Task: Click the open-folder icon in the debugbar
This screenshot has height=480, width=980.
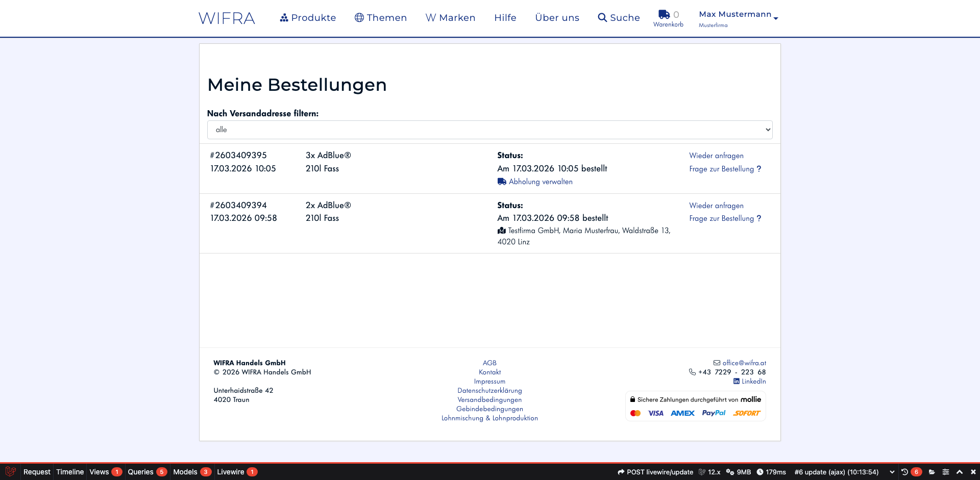Action: click(x=932, y=472)
